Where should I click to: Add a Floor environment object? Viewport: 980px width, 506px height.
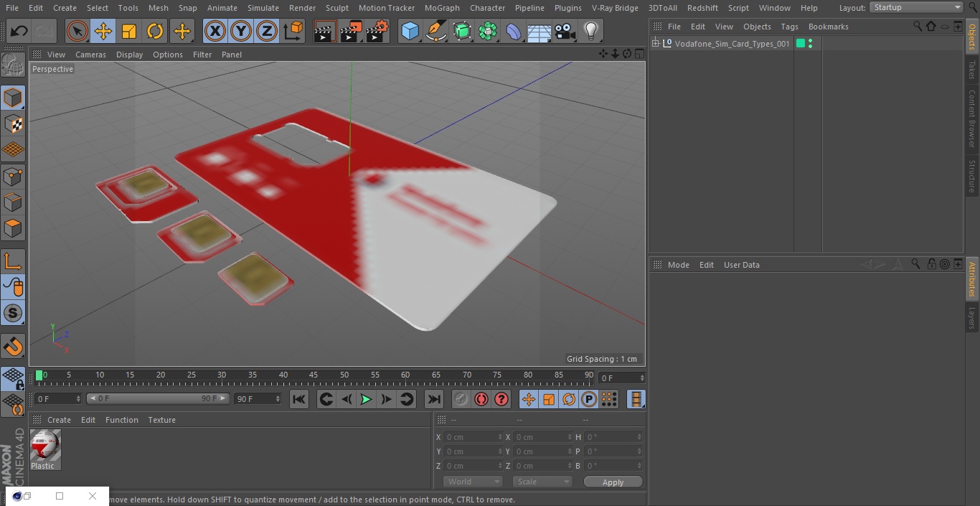click(x=540, y=31)
